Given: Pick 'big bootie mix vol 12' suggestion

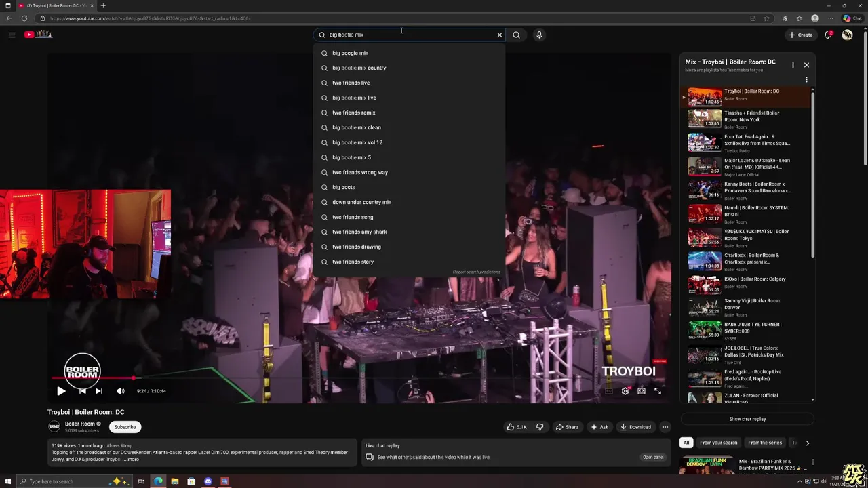Looking at the screenshot, I should pos(409,142).
